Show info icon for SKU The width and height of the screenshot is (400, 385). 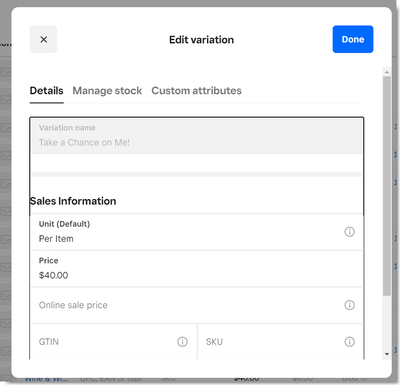pyautogui.click(x=349, y=342)
